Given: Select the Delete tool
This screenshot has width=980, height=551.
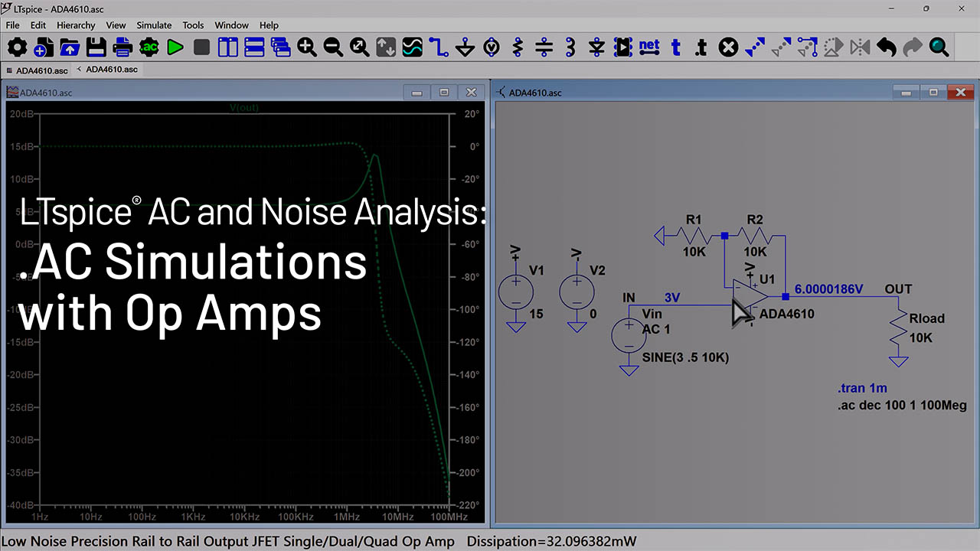Looking at the screenshot, I should tap(729, 47).
